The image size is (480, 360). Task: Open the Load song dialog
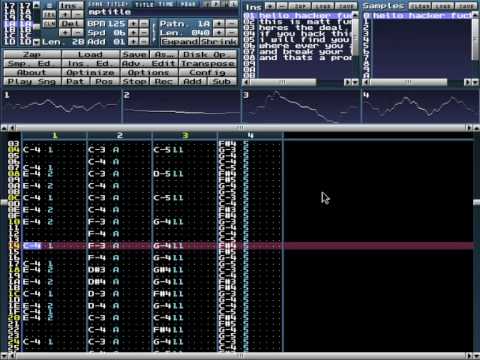pos(90,54)
